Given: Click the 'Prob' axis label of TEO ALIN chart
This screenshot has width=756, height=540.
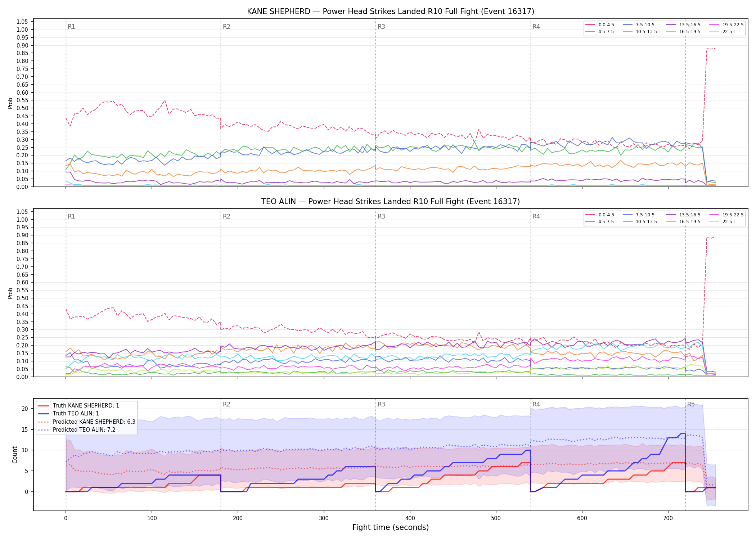Looking at the screenshot, I should 10,293.
